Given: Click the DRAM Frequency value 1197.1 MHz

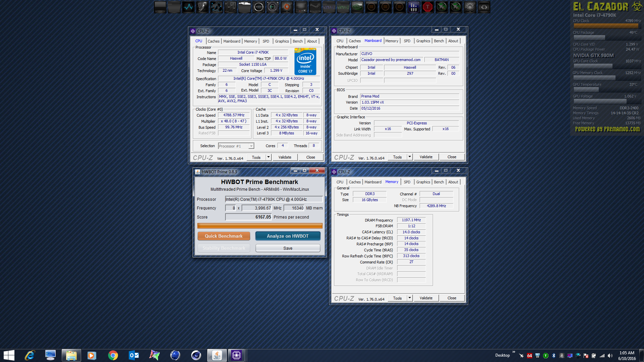Looking at the screenshot, I should pyautogui.click(x=411, y=220).
